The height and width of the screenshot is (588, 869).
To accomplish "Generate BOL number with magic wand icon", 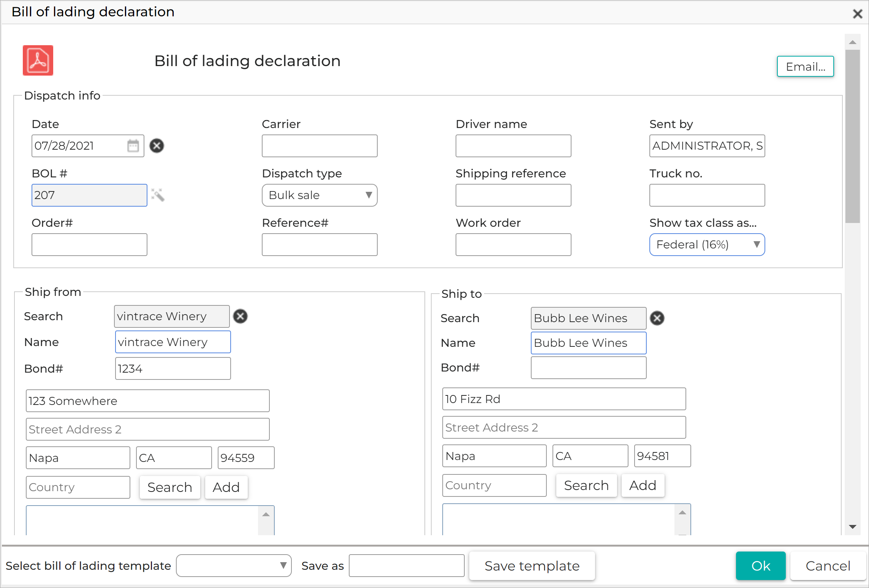I will pos(158,195).
